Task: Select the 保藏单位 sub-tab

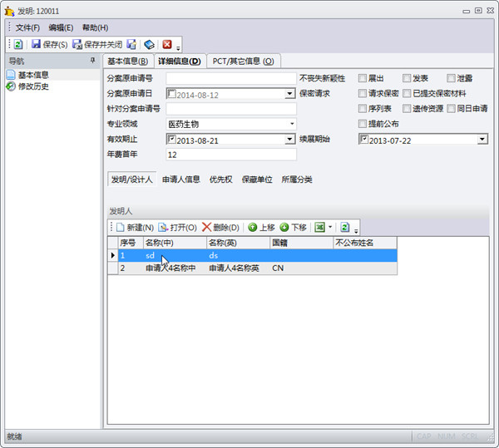Action: coord(257,180)
